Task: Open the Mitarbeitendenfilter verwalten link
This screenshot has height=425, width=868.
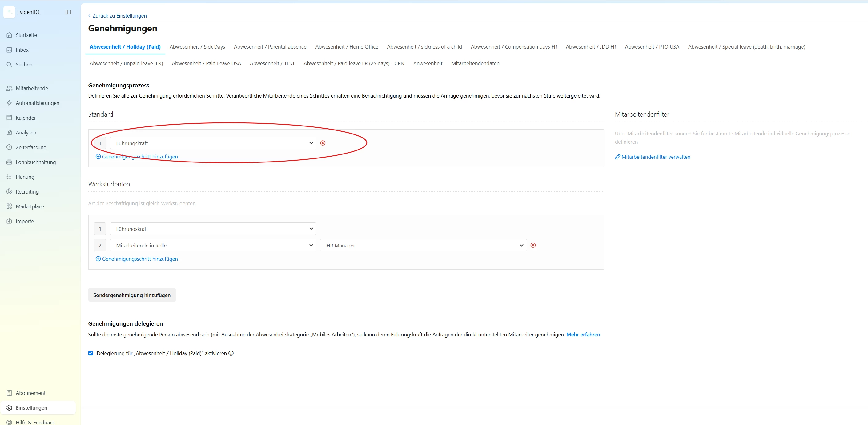Action: coord(655,157)
